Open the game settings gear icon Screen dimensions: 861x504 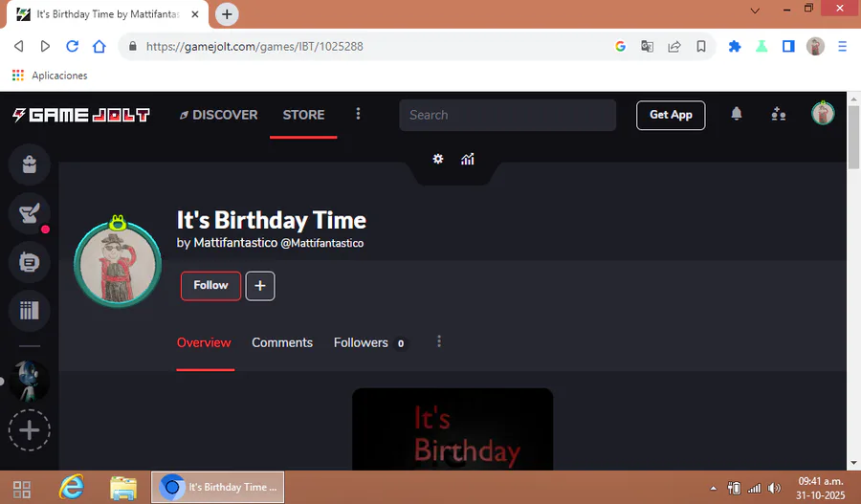click(437, 159)
